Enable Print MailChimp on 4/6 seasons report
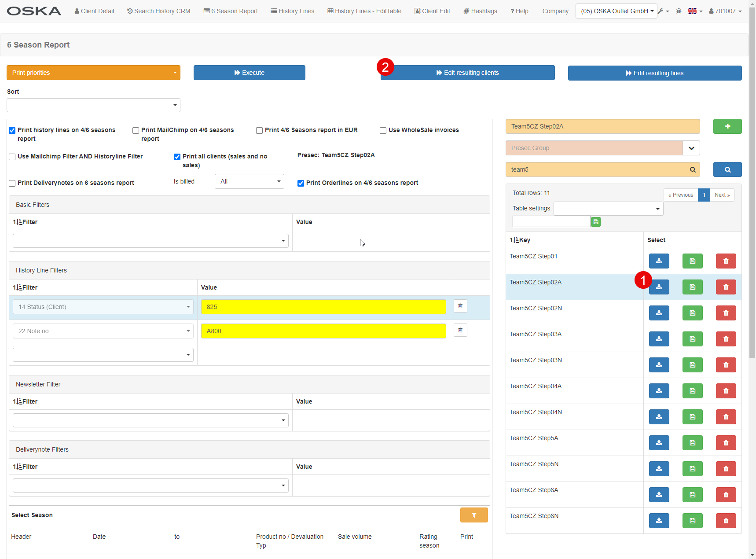The image size is (756, 559). point(136,130)
